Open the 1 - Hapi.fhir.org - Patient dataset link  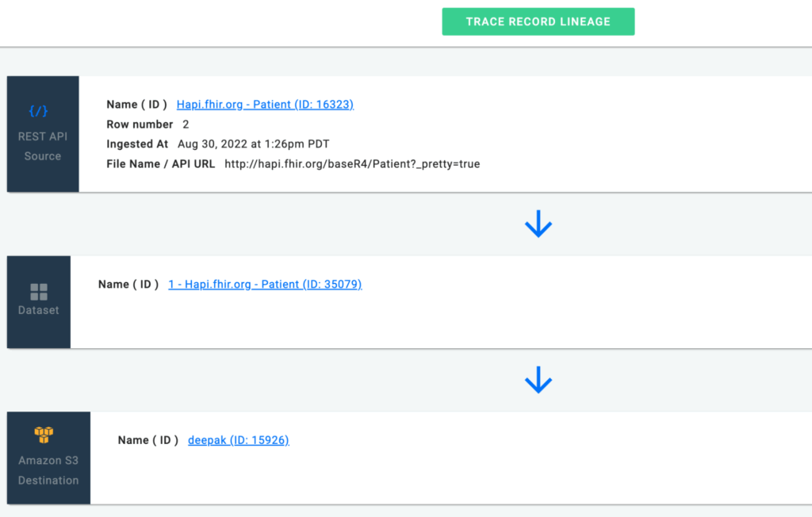click(265, 284)
